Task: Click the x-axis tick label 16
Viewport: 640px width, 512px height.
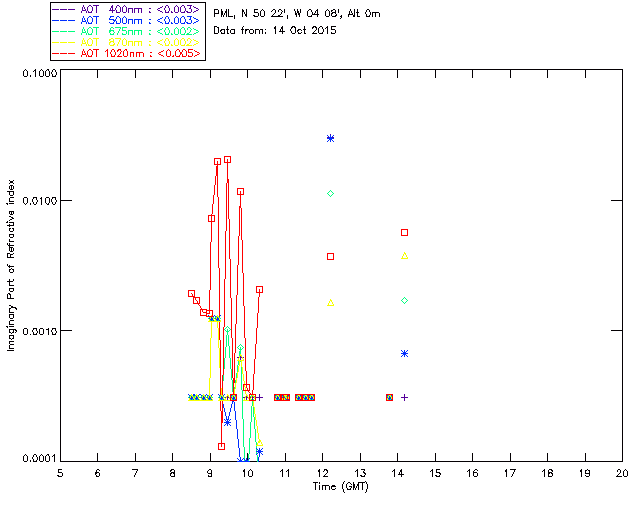Action: [473, 473]
